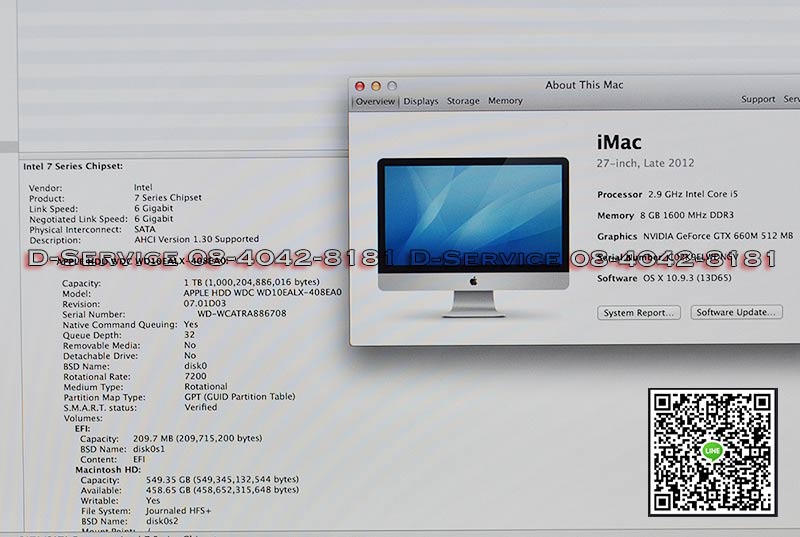
Task: Click the iMac computer image
Action: click(473, 237)
